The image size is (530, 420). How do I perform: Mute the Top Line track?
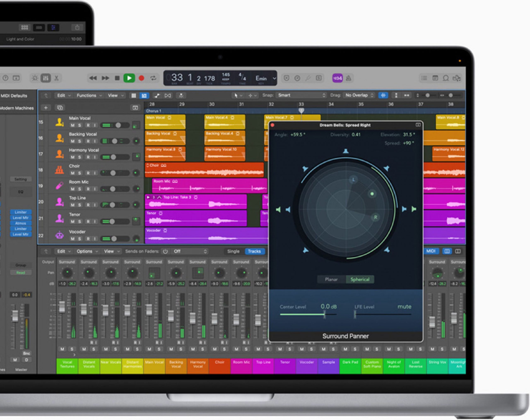tap(72, 205)
